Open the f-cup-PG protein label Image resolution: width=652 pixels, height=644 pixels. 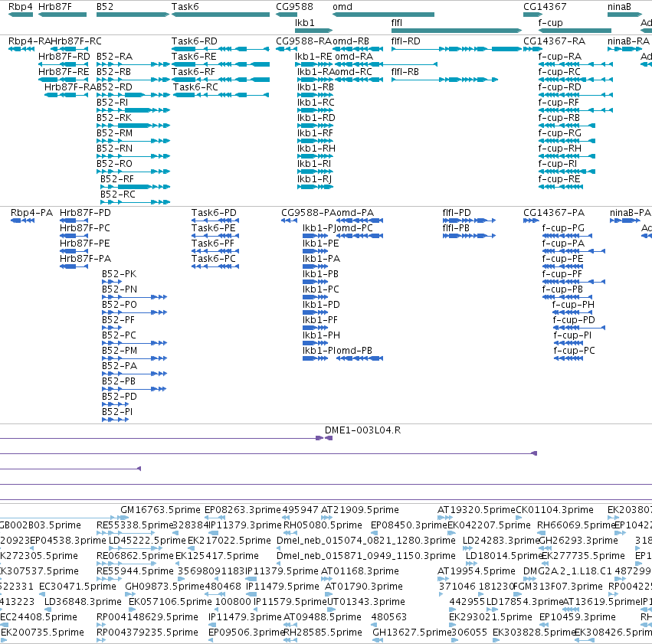(563, 228)
